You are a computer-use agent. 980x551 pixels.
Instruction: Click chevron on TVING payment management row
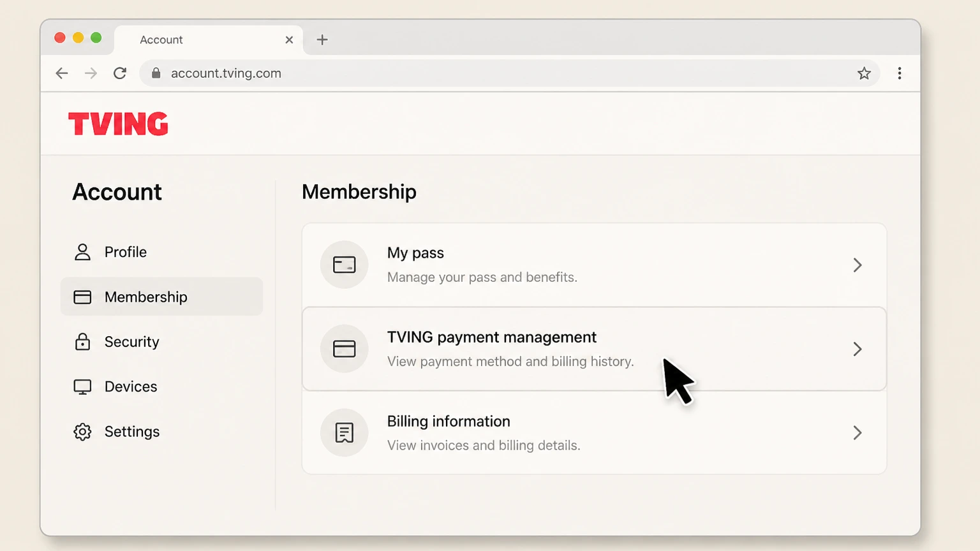857,349
